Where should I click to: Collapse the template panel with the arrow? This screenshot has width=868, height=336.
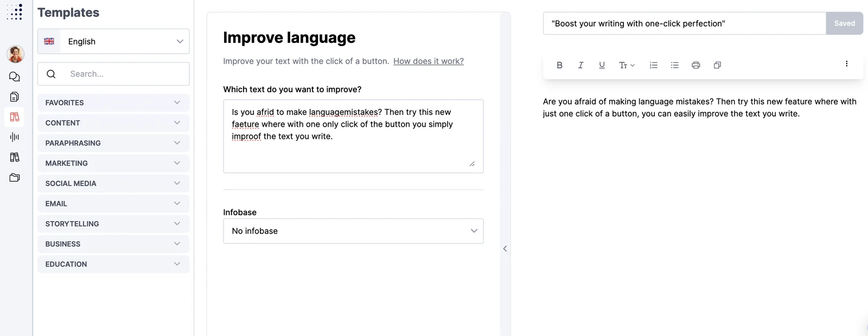coord(505,249)
